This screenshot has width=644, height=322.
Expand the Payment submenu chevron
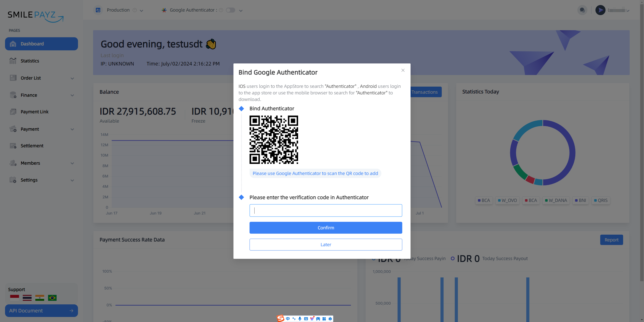point(72,129)
